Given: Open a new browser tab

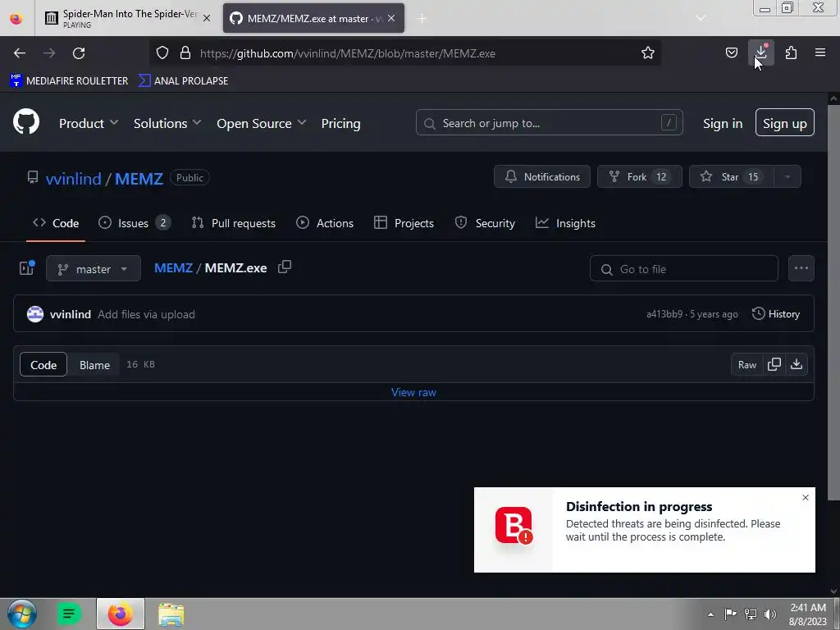Looking at the screenshot, I should point(422,19).
